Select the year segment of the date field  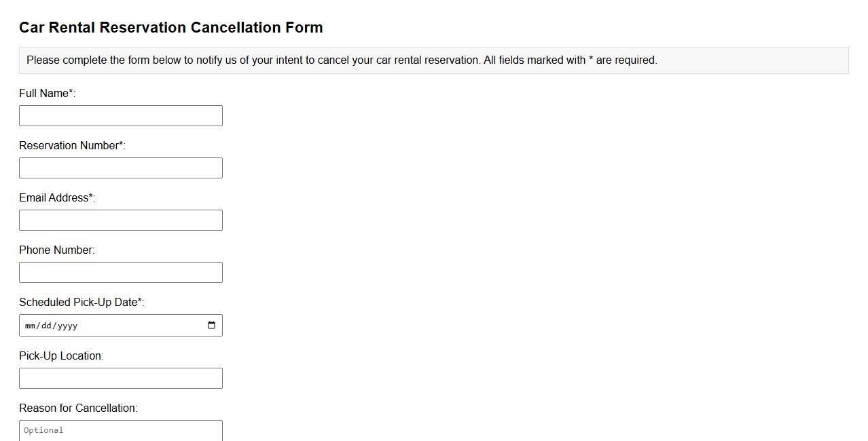(68, 325)
